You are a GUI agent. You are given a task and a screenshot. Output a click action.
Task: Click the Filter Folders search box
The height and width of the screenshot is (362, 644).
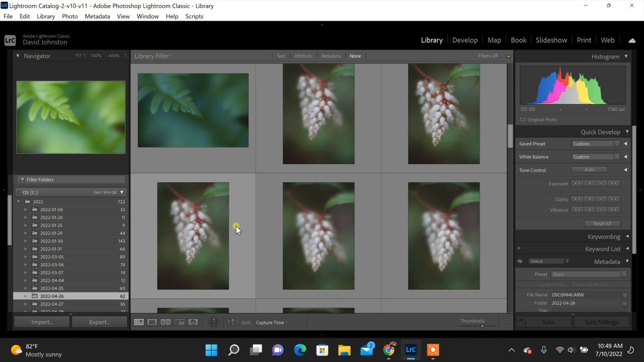tap(70, 179)
